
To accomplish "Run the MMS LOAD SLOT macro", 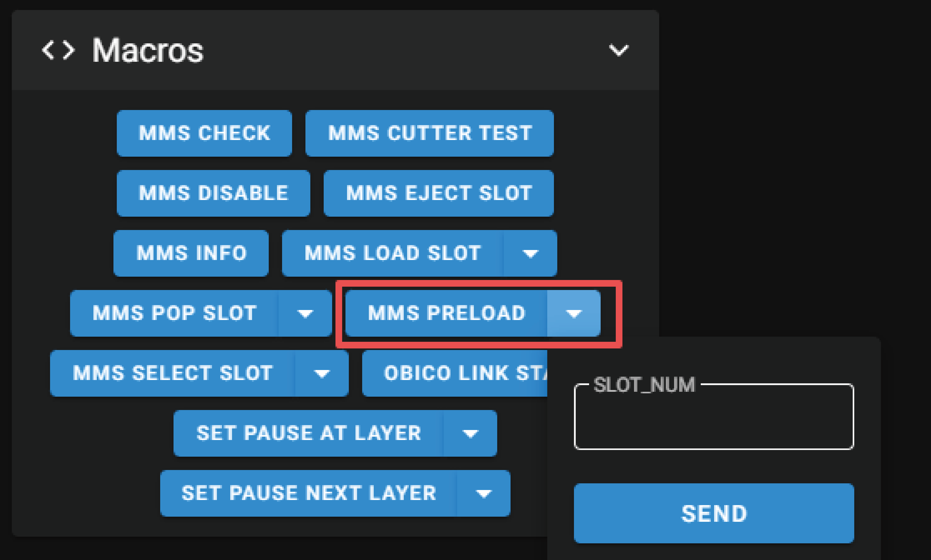I will tap(392, 253).
